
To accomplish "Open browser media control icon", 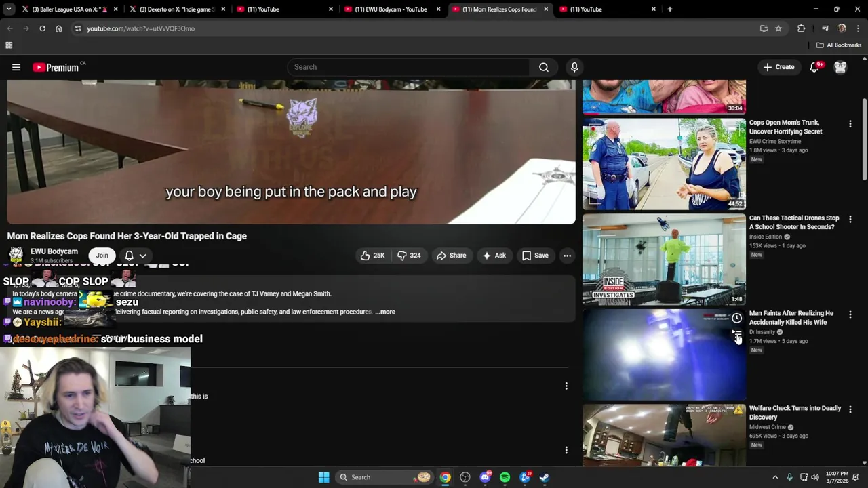I will 825,28.
